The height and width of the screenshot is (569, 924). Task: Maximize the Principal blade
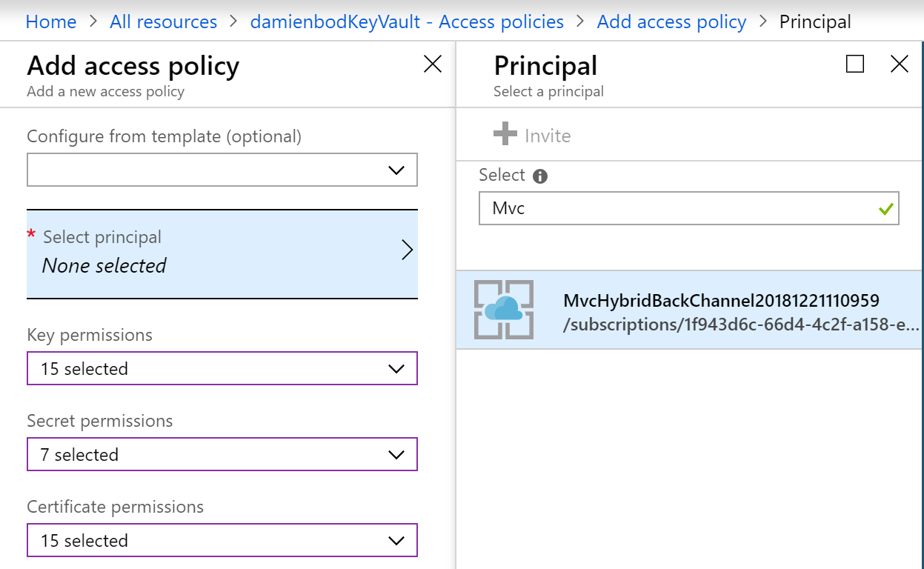855,64
